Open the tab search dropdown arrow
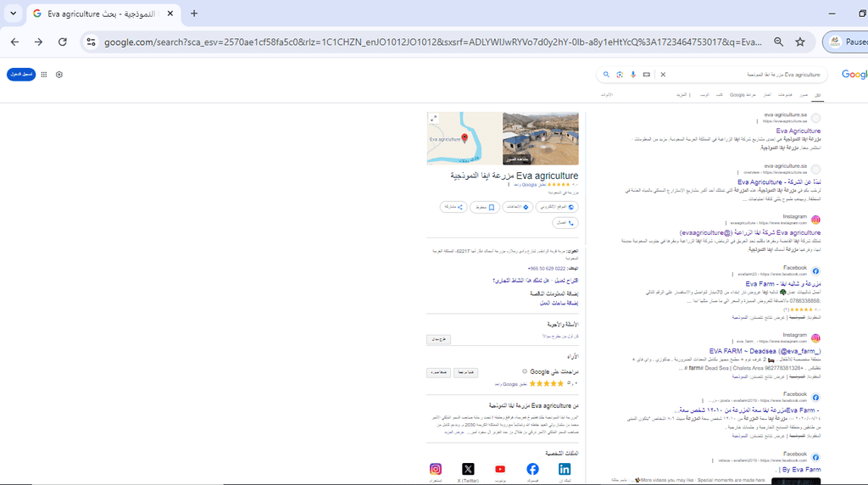The height and width of the screenshot is (485, 868). [13, 14]
